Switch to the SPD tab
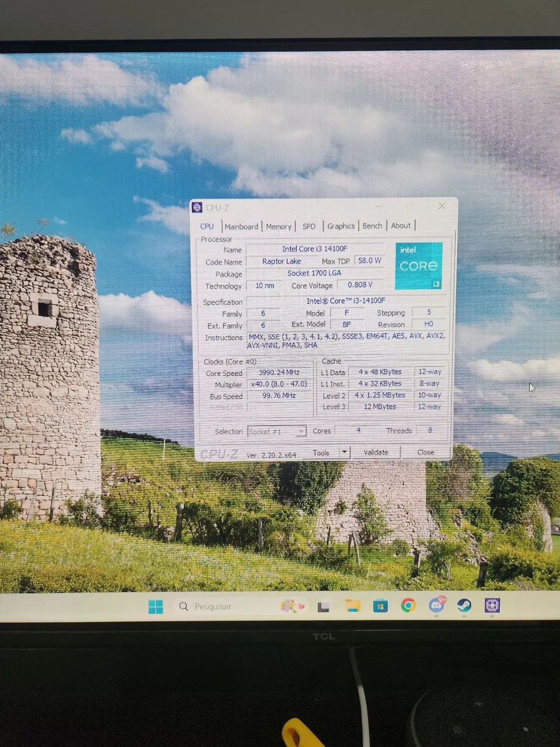 309,226
